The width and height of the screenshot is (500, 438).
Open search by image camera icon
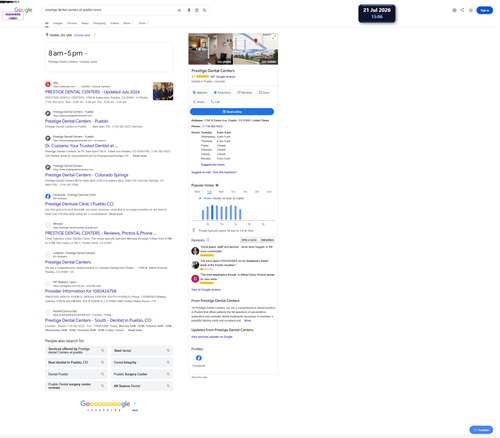[x=197, y=10]
